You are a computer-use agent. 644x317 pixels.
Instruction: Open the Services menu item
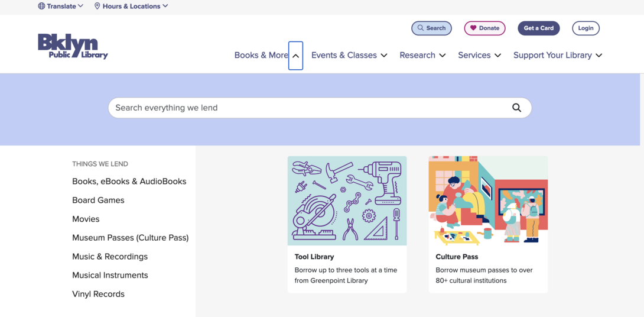474,55
